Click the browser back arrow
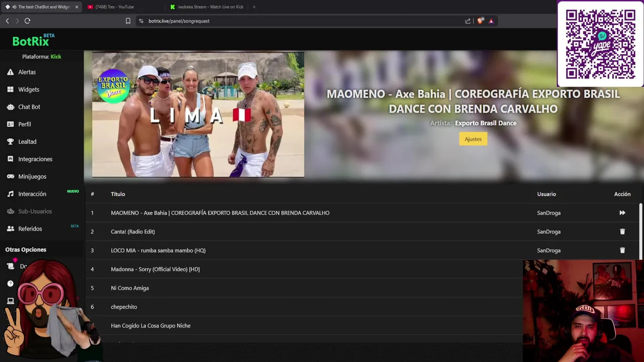The width and height of the screenshot is (644, 362). pyautogui.click(x=7, y=21)
